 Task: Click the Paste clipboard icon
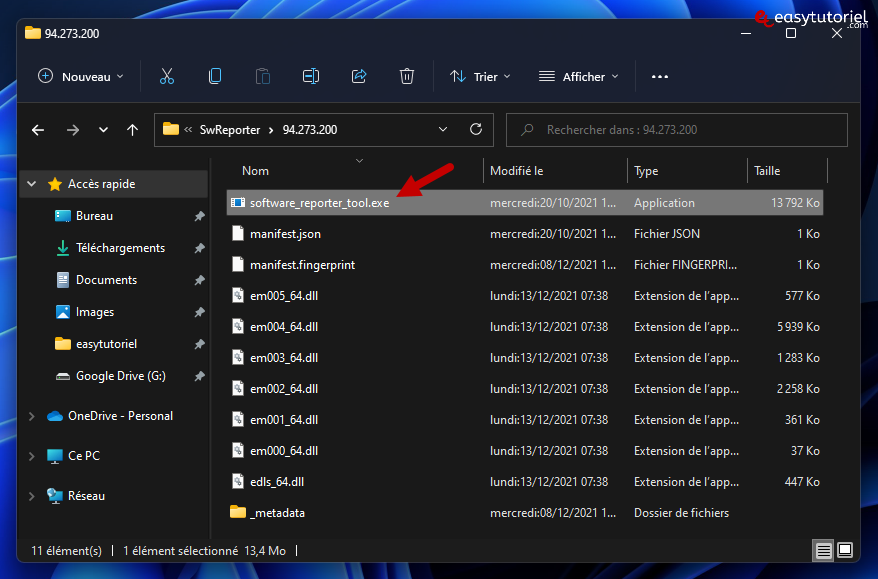[x=263, y=76]
